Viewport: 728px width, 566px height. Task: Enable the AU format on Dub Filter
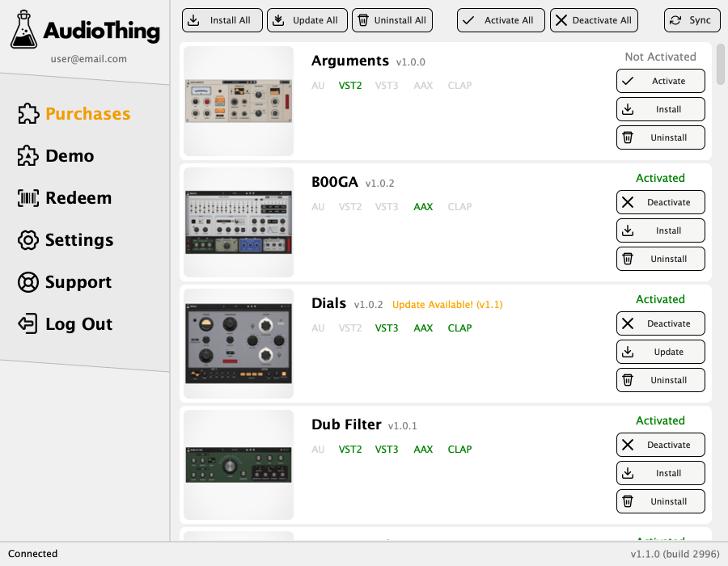318,449
